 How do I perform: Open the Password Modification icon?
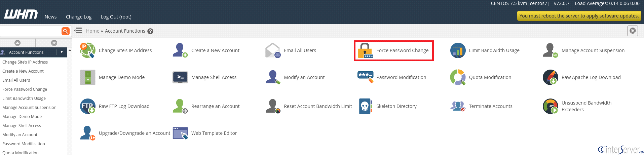[365, 77]
